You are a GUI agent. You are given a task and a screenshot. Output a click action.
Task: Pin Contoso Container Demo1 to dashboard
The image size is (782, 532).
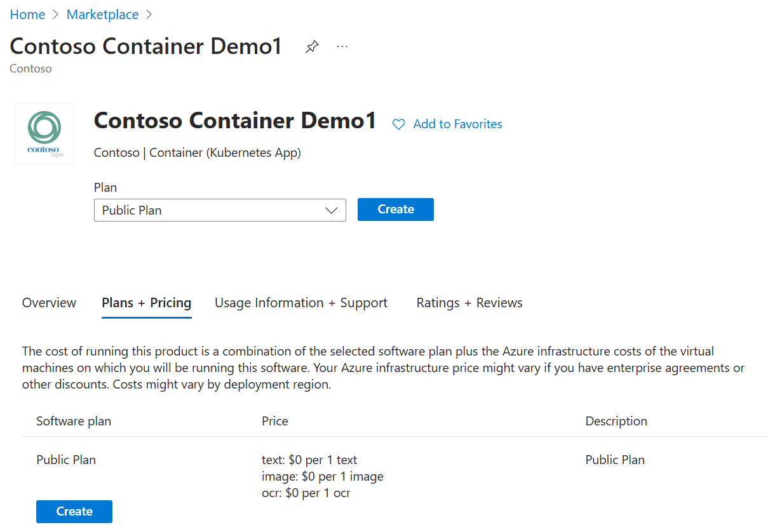point(312,47)
